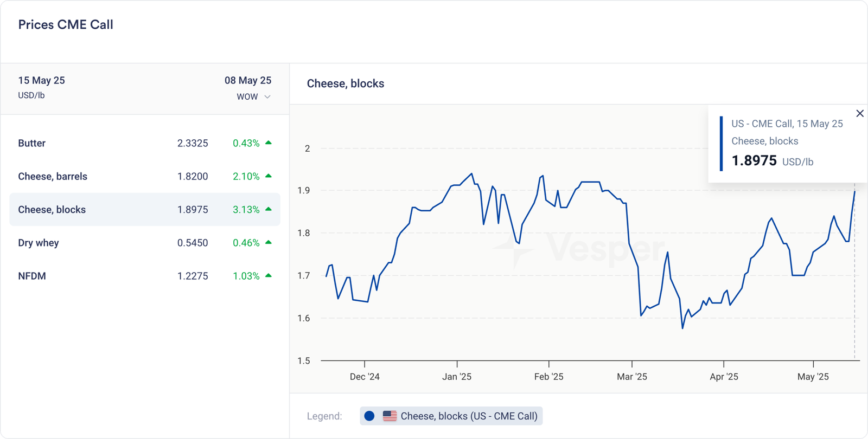Viewport: 868px width, 439px height.
Task: Click the Butter 0.43% change value
Action: 246,143
